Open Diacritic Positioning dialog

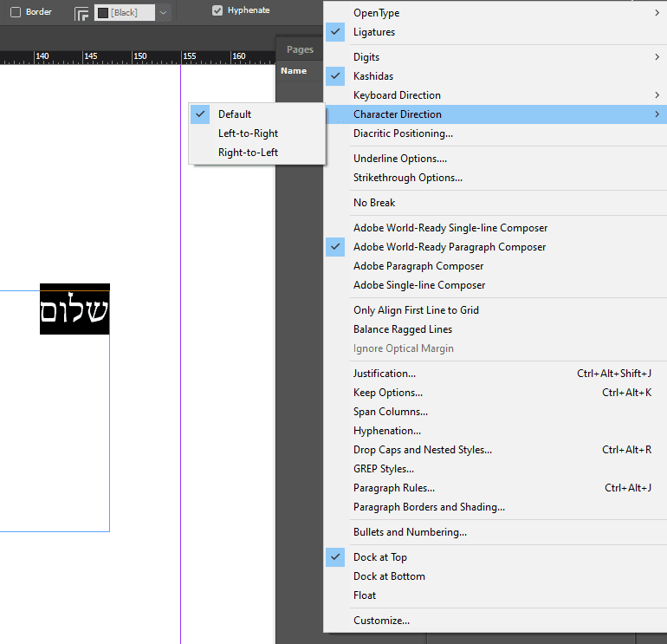click(495, 133)
